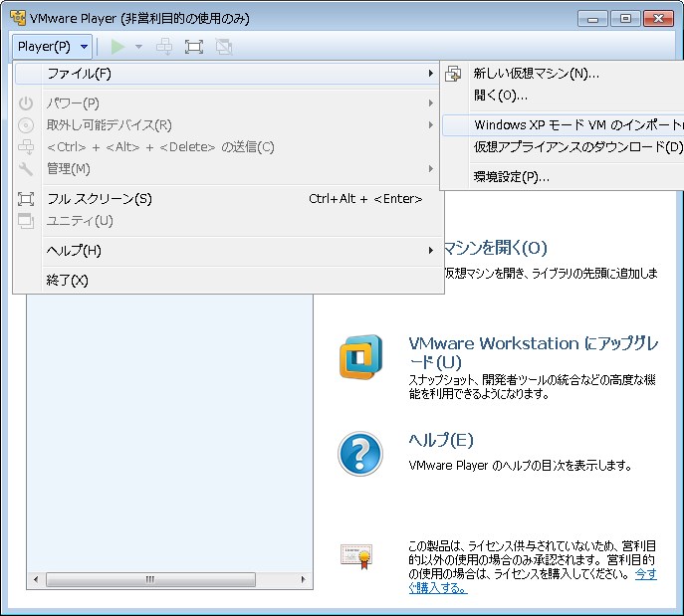Click the library scrollbar left arrow
Viewport: 684px width, 616px height.
(36, 579)
